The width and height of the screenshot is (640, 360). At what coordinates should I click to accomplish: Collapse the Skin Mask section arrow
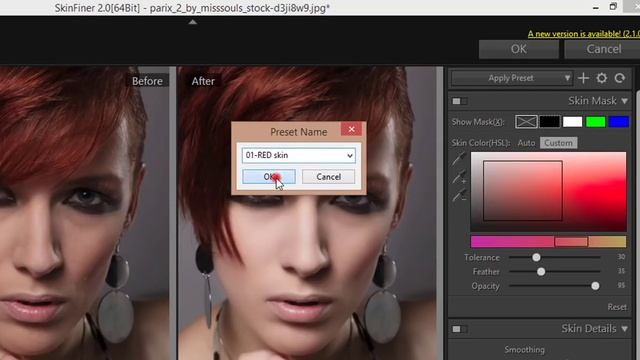tap(624, 101)
